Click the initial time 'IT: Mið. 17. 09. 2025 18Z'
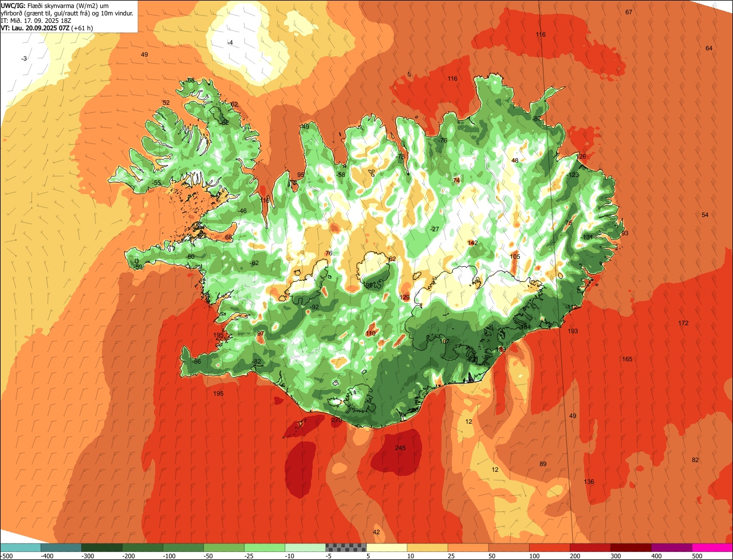 click(x=37, y=20)
